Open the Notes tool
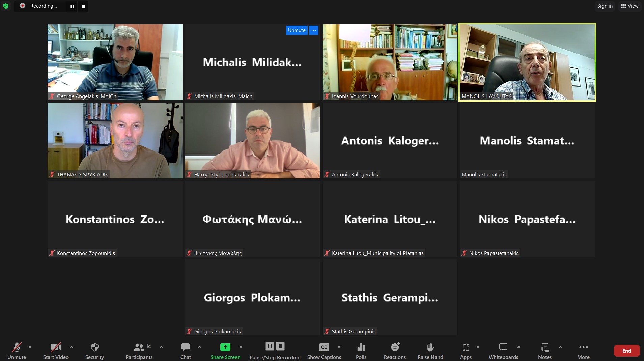The width and height of the screenshot is (644, 361). click(544, 351)
